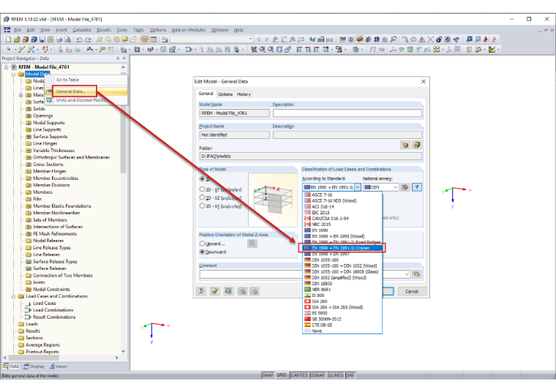
Task: Click the annex settings icon next to CEN
Action: (405, 187)
